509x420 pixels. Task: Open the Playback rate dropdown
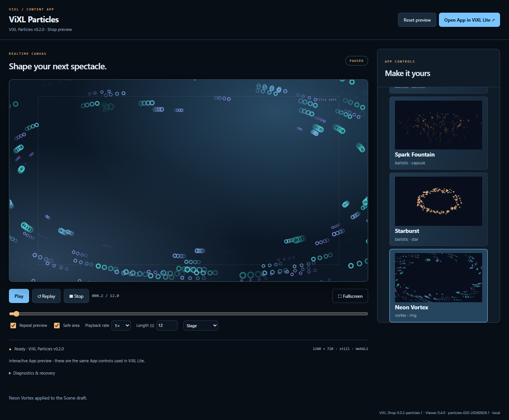pos(121,325)
